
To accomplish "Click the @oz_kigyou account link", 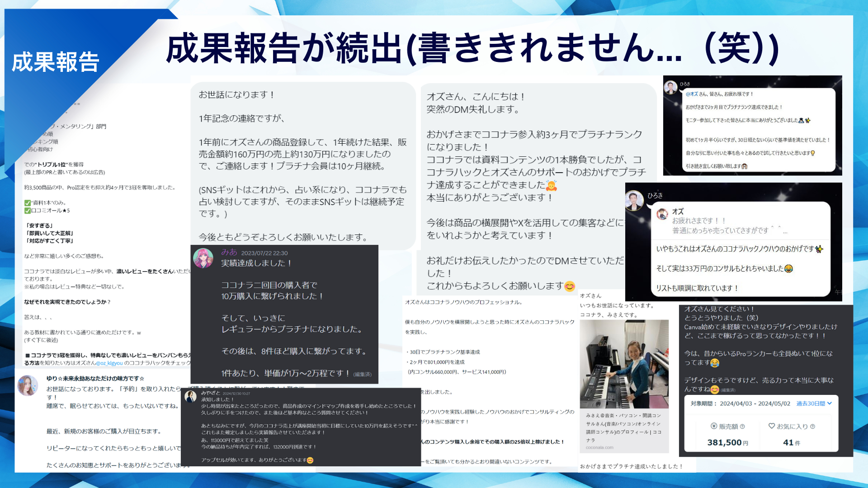I will coord(109,363).
